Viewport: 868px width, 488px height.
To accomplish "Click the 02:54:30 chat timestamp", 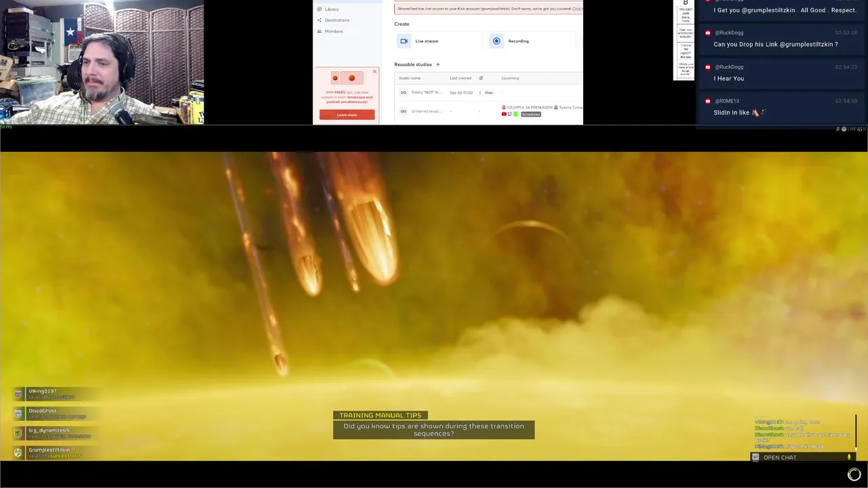I will [x=846, y=101].
